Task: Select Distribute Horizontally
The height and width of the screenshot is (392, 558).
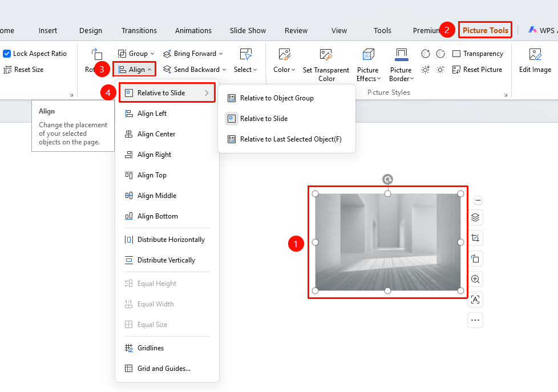Action: pos(167,240)
